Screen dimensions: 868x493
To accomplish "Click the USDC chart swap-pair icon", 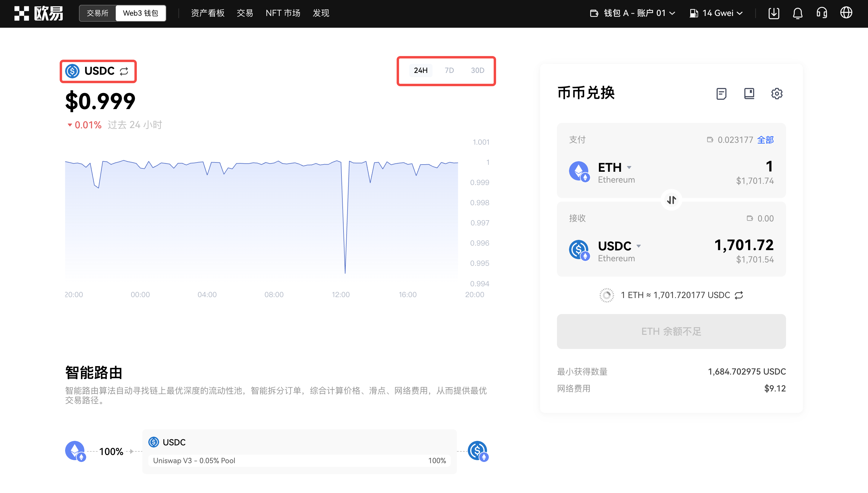I will (124, 71).
